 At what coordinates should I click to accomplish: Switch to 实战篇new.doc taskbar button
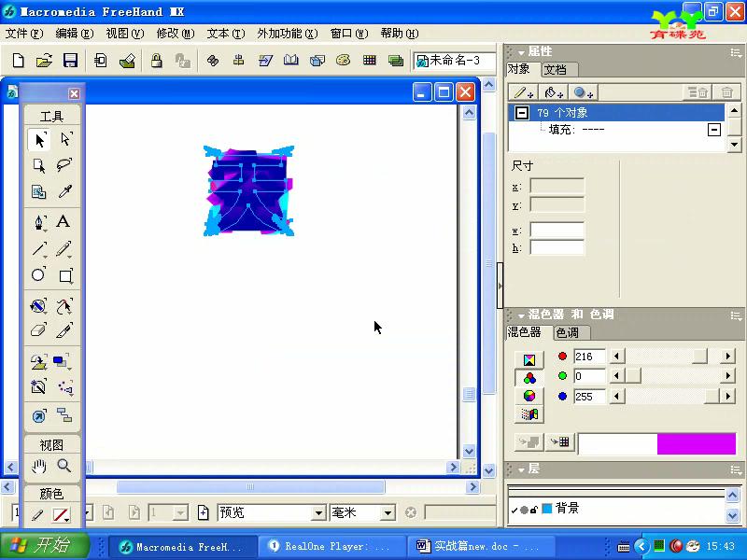(x=480, y=546)
